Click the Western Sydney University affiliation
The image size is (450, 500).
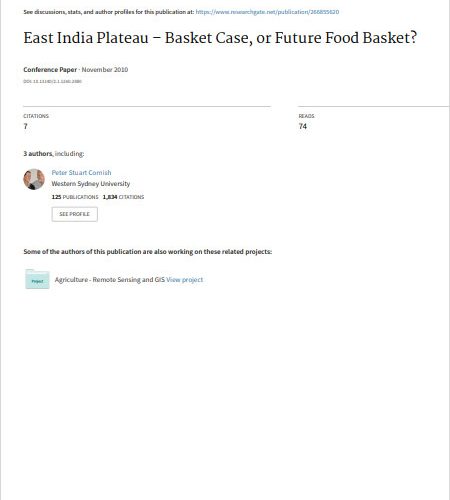[x=91, y=184]
